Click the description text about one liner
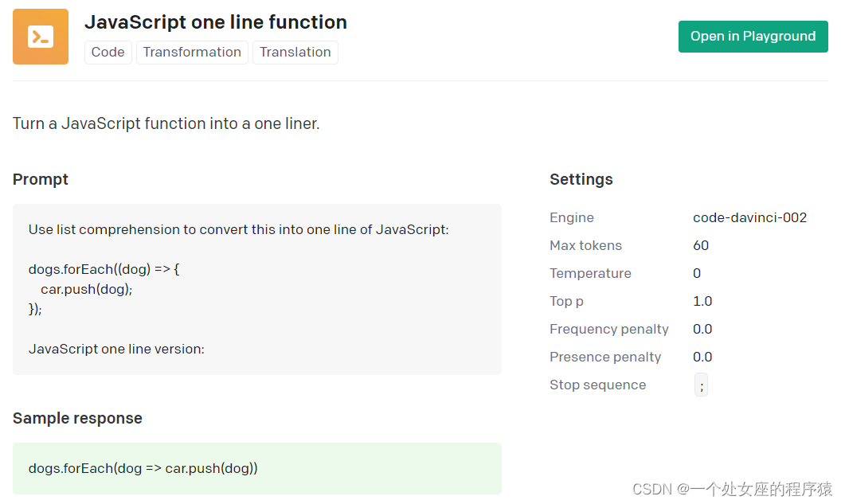Screen dimensions: 845x504 (166, 124)
